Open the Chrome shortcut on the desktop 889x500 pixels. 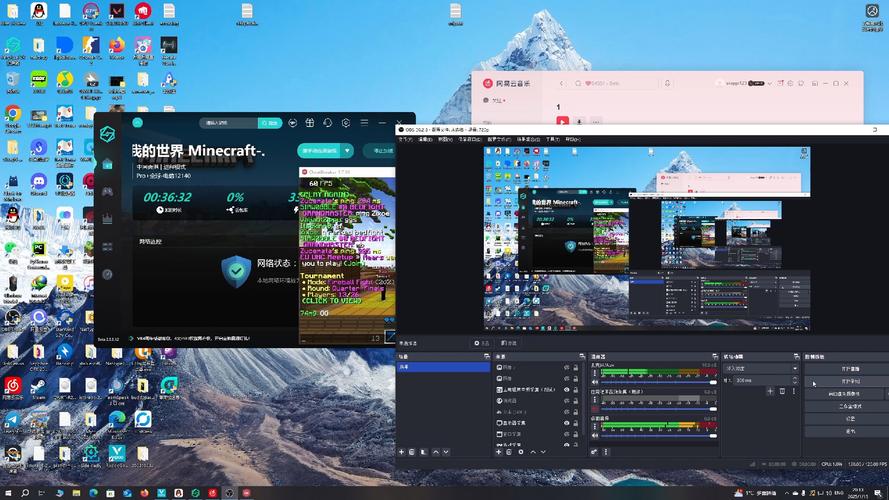12,117
